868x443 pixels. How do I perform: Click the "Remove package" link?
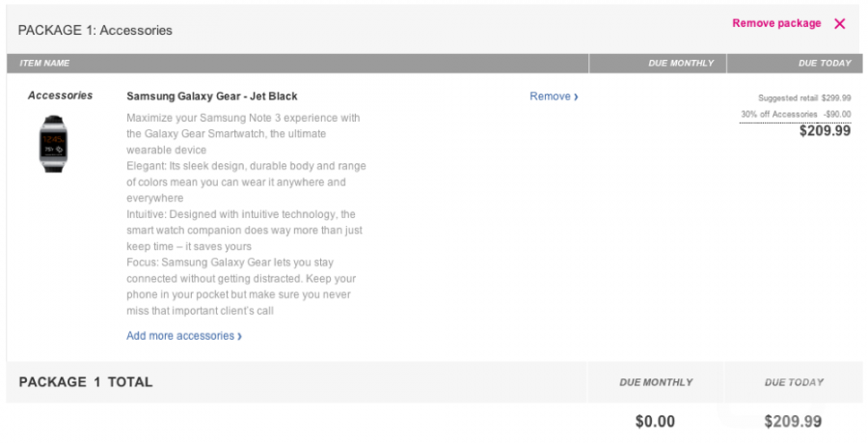(x=776, y=23)
